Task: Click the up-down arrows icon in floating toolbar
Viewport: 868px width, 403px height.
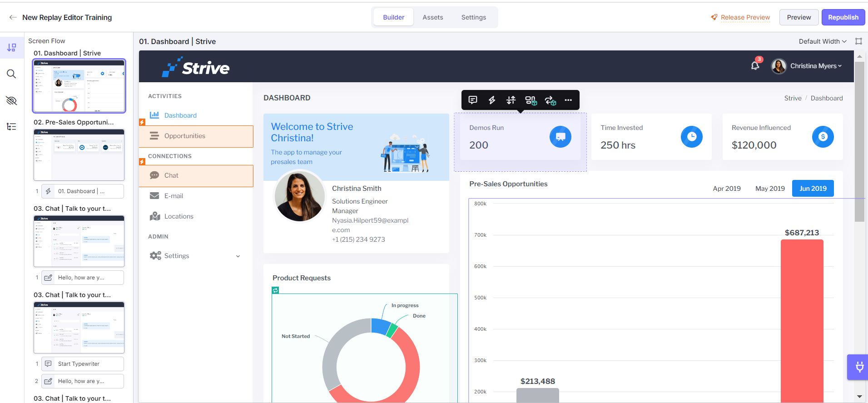Action: coord(511,100)
